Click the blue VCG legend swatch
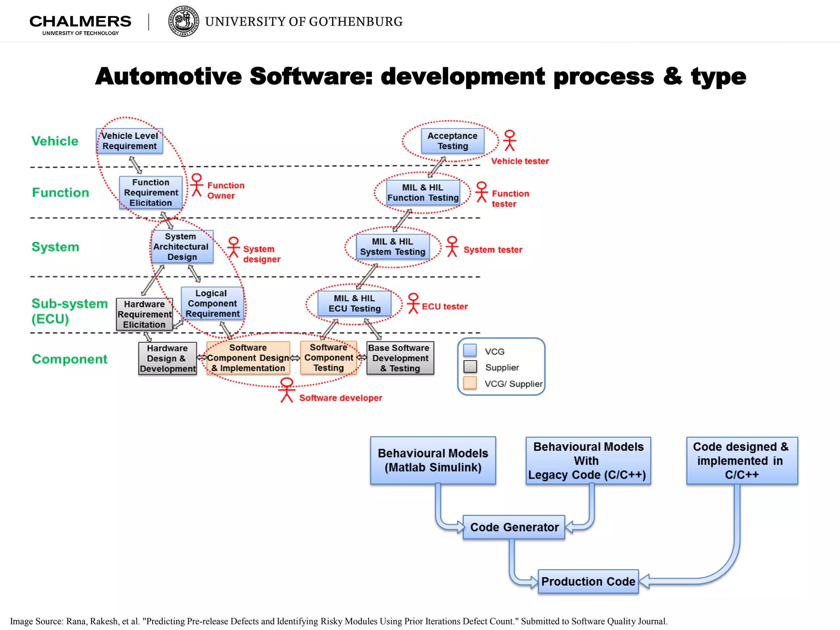The width and height of the screenshot is (840, 630). [470, 350]
